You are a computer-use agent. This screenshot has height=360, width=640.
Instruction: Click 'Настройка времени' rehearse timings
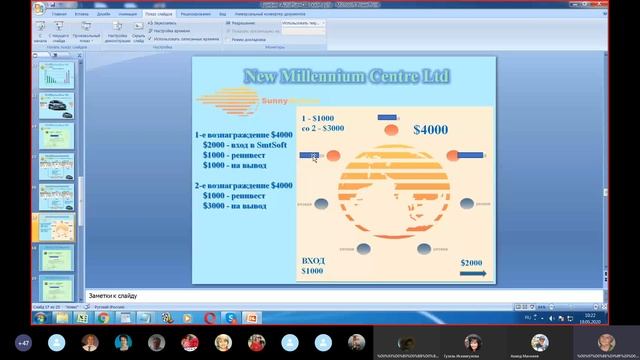[169, 31]
